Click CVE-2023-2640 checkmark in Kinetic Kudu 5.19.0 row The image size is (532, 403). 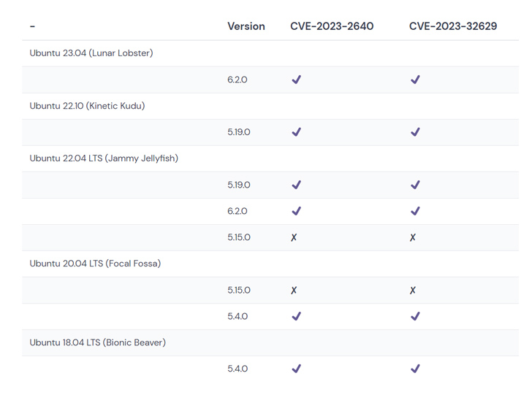296,132
